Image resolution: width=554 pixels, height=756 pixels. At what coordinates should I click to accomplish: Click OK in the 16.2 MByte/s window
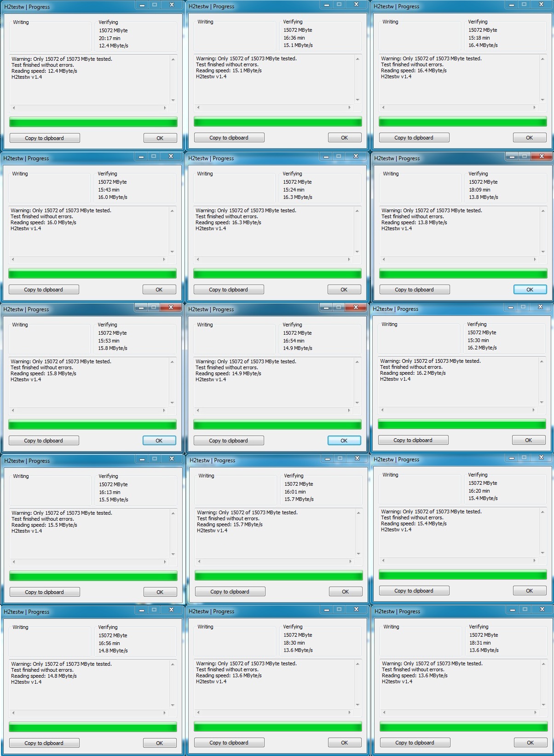point(529,440)
